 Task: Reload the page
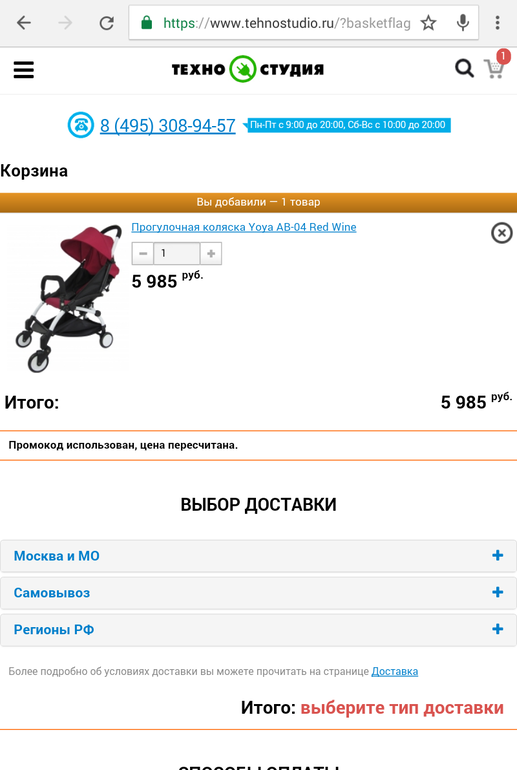[x=107, y=23]
